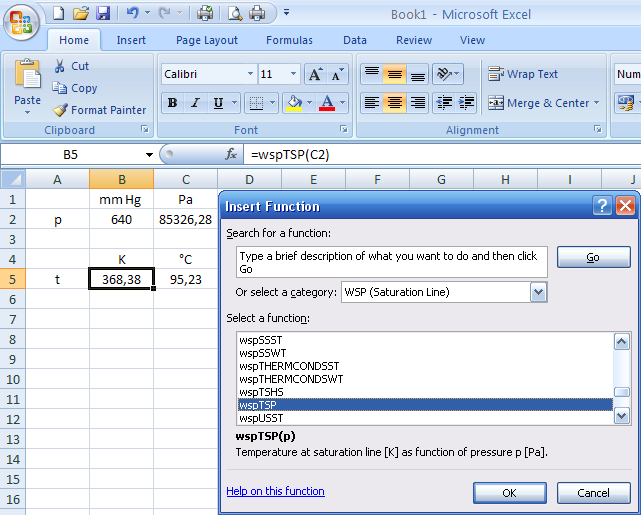641x515 pixels.
Task: Expand the Fill Color dropdown arrow
Action: tap(309, 103)
